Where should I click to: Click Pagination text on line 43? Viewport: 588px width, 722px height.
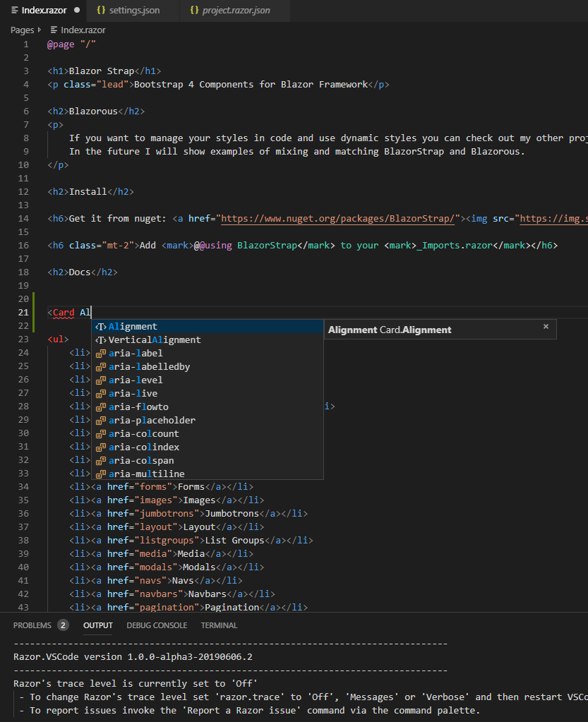pos(232,608)
